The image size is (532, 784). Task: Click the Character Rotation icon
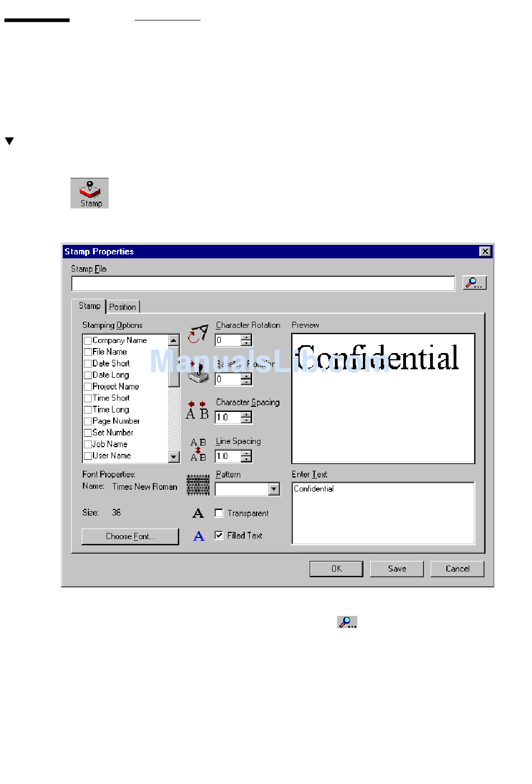tap(198, 333)
